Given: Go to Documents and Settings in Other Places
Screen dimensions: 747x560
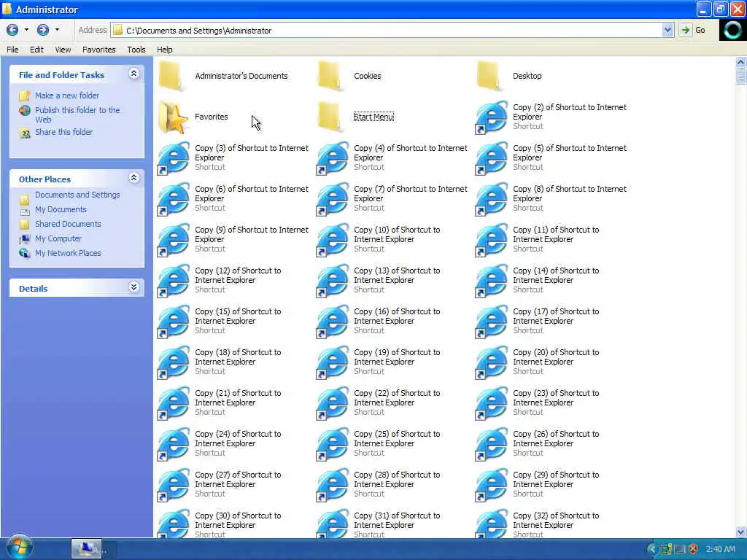Looking at the screenshot, I should pos(77,195).
